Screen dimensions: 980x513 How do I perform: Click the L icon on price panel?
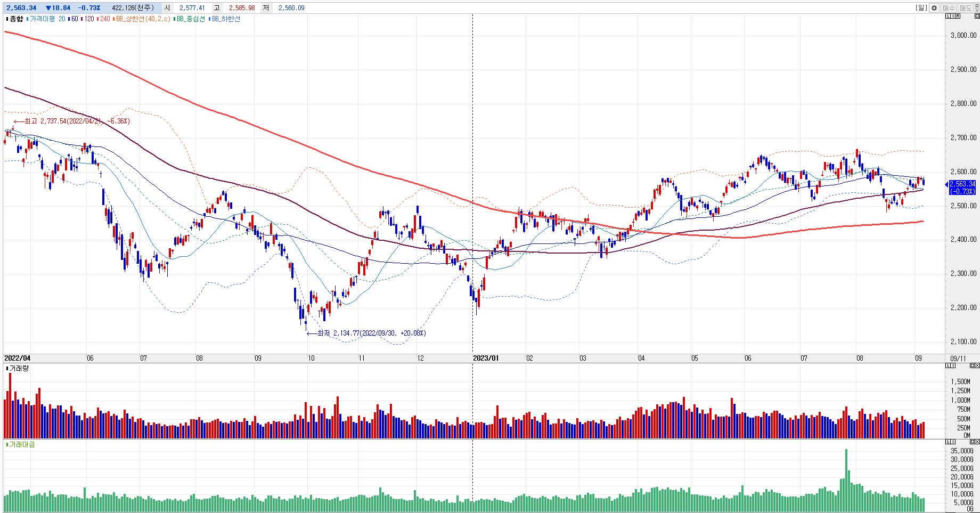pyautogui.click(x=948, y=16)
